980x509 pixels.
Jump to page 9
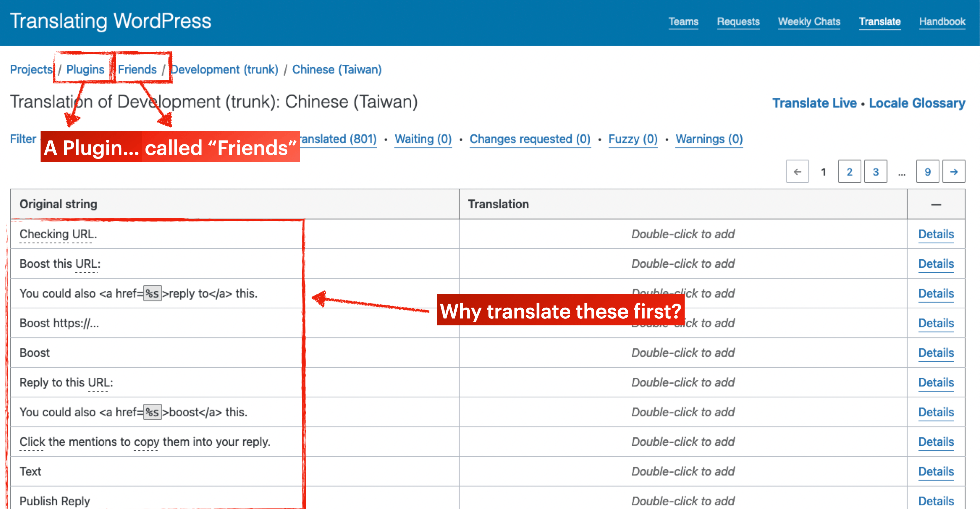click(x=927, y=172)
